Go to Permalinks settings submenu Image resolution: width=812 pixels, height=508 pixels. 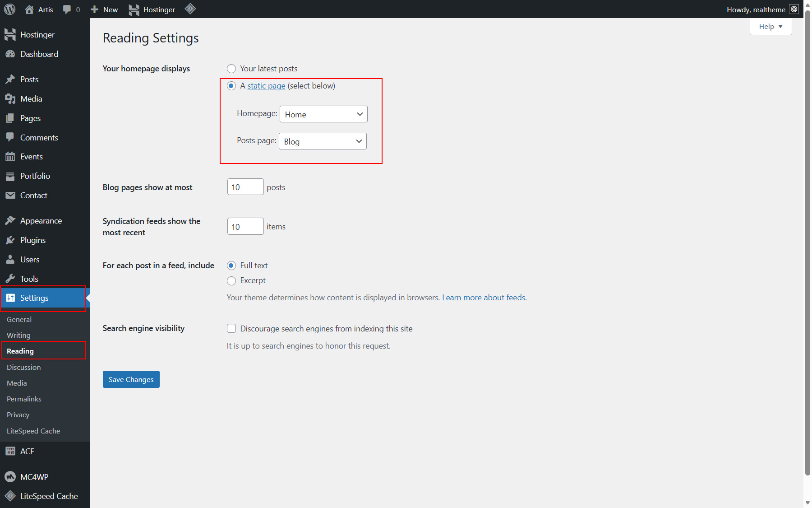(x=24, y=399)
